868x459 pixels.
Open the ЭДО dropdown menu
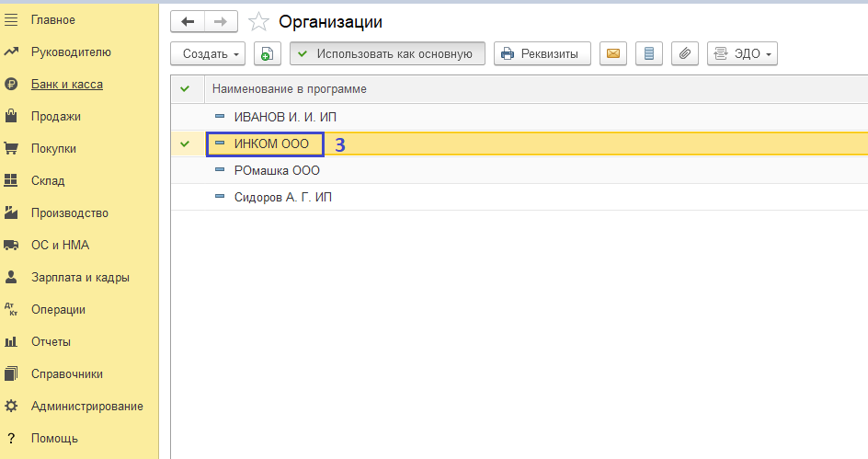742,53
